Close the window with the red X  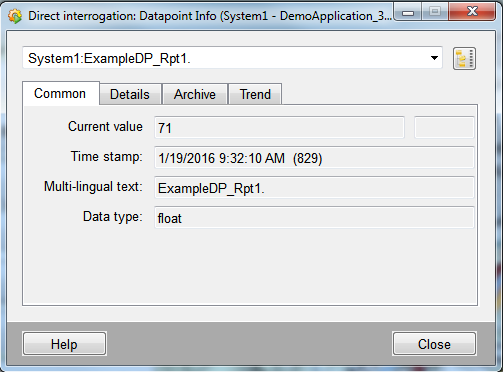[x=472, y=12]
